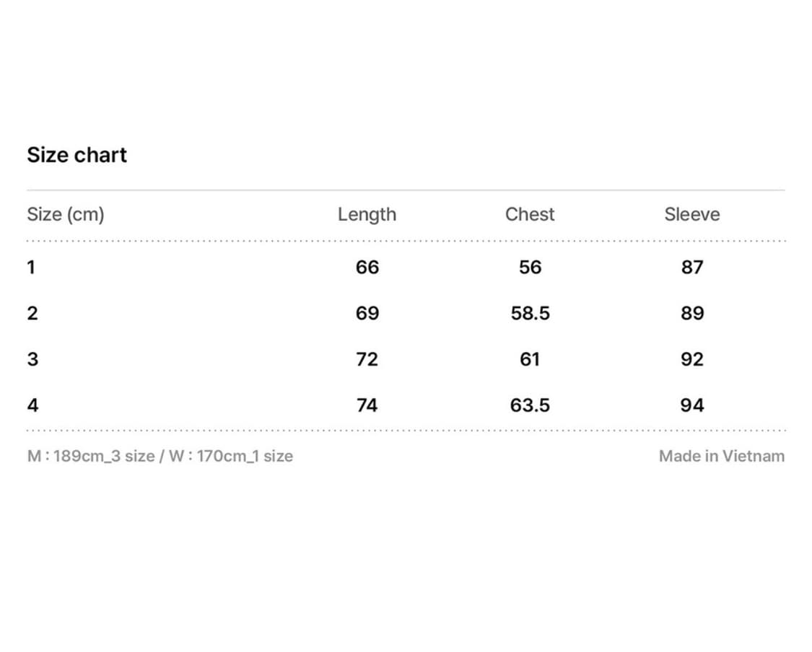Click the Size chart heading

click(x=77, y=155)
